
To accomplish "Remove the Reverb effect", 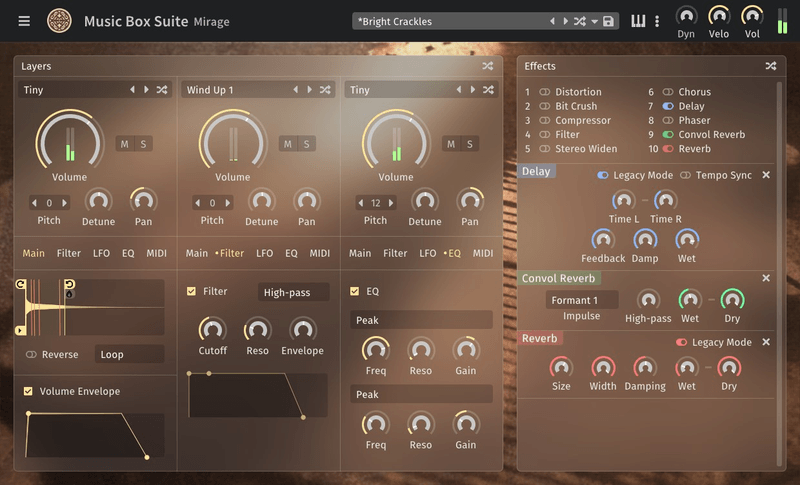I will coord(766,342).
